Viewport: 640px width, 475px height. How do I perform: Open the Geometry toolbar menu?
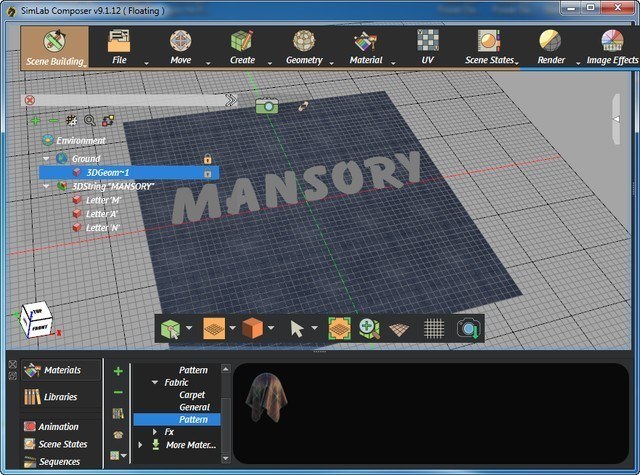[304, 46]
